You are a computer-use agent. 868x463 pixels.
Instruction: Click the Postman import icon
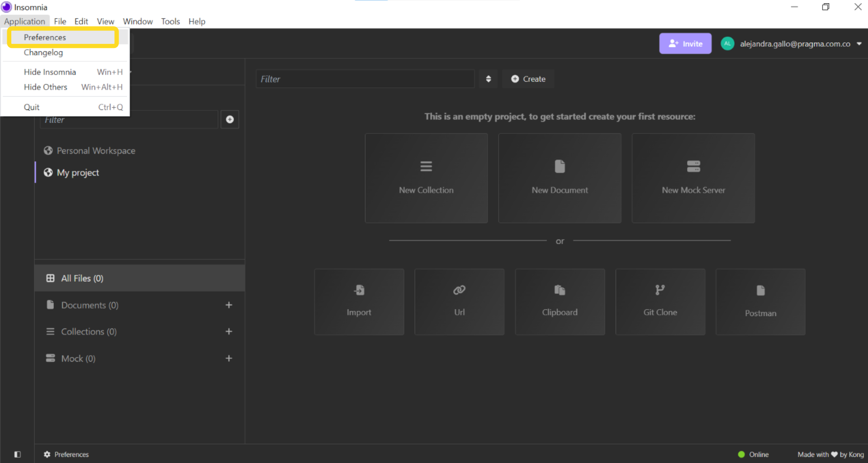pos(760,290)
